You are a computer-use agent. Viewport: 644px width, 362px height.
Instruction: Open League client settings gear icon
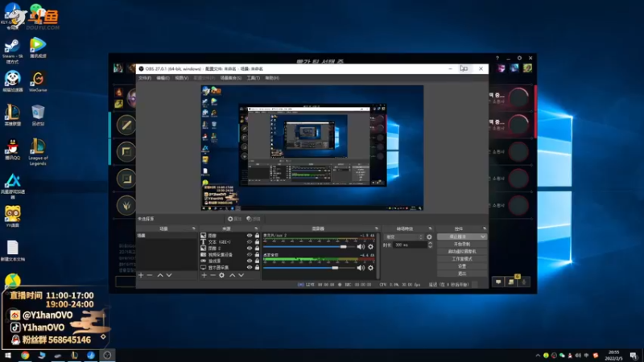click(519, 58)
